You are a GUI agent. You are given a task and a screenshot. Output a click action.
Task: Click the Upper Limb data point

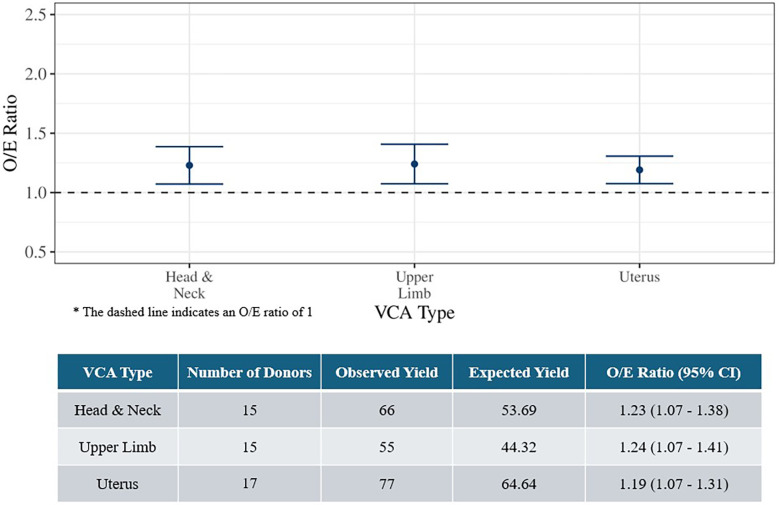click(414, 164)
